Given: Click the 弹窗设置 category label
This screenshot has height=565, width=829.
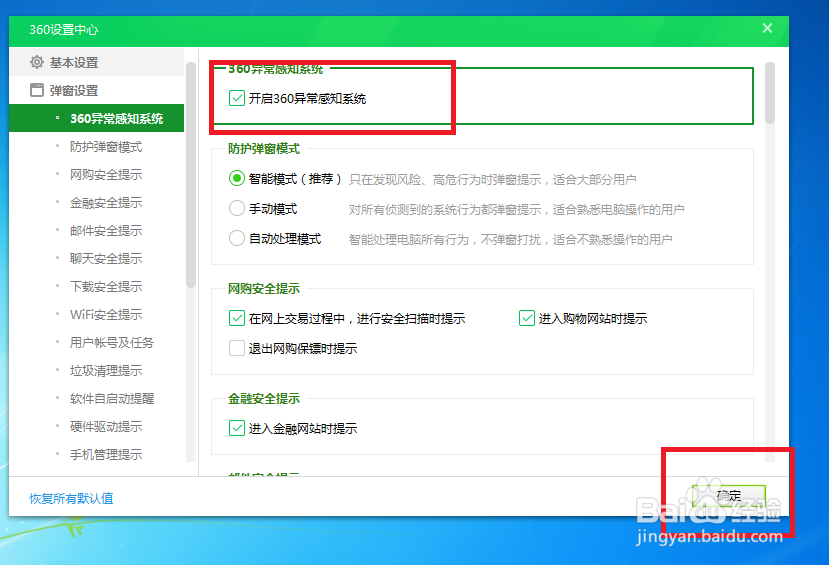Looking at the screenshot, I should (74, 90).
